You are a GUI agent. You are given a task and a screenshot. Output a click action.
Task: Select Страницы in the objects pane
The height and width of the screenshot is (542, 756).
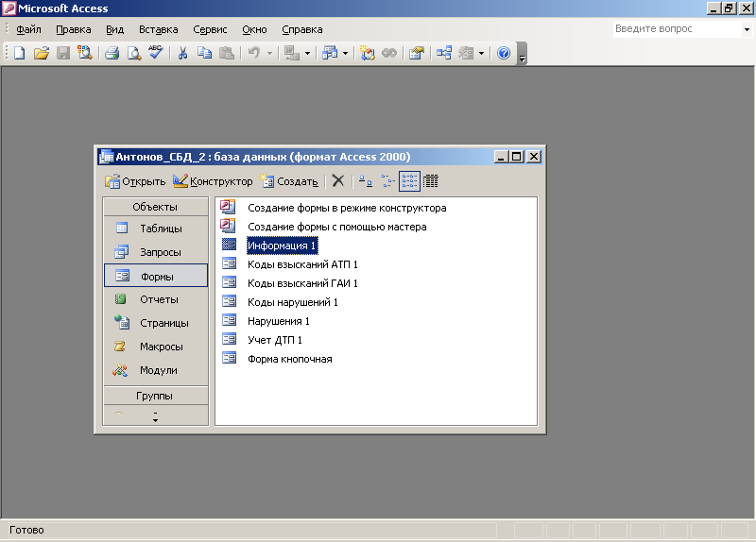tap(155, 323)
